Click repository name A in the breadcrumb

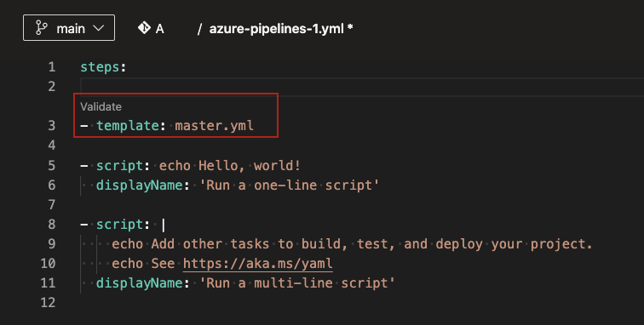point(160,29)
